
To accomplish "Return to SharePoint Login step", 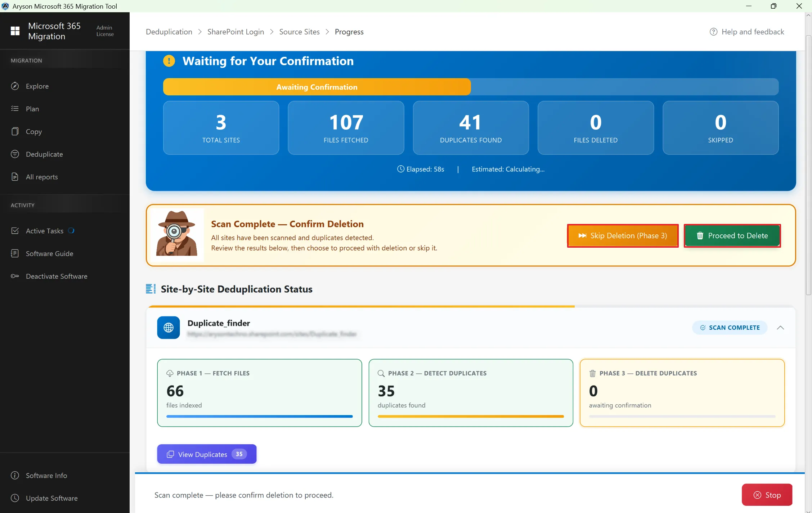I will [235, 32].
